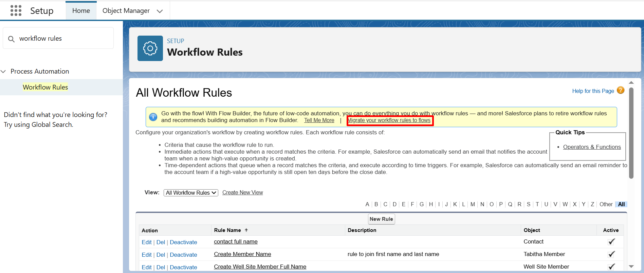Click the Tell Me More link

(x=319, y=120)
